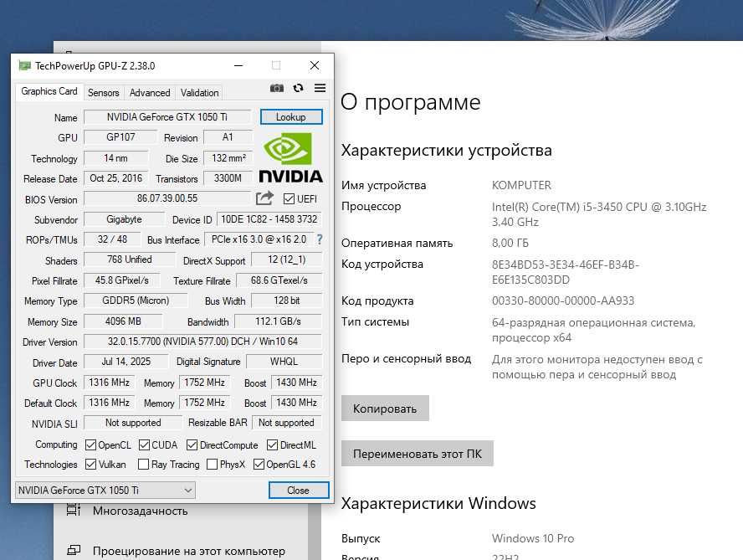Click Memory Type GDDR5 (Micron)
The width and height of the screenshot is (743, 560).
136,301
